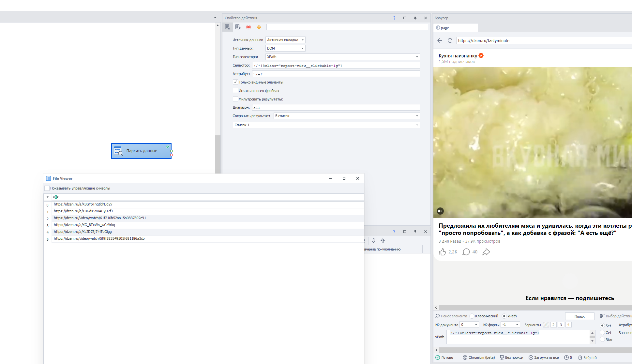This screenshot has height=364, width=632.
Task: Click the browser URL address bar
Action: [x=544, y=40]
